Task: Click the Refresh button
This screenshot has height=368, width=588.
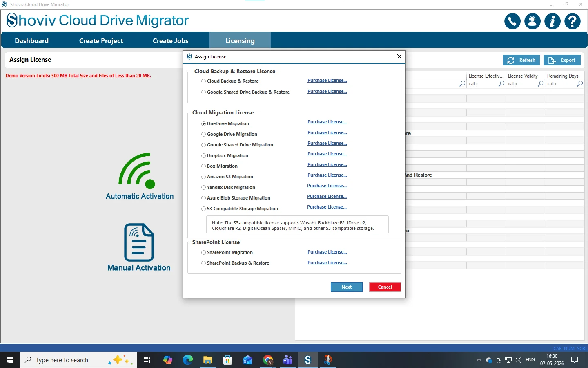Action: [521, 60]
